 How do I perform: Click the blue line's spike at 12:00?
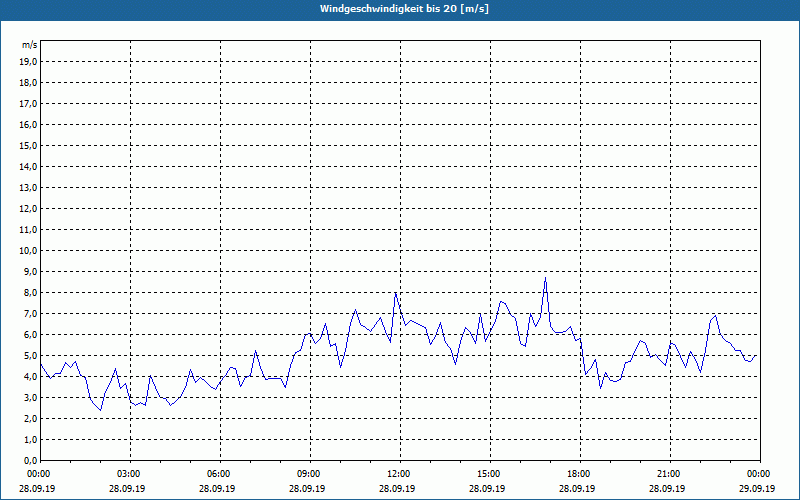click(x=395, y=293)
